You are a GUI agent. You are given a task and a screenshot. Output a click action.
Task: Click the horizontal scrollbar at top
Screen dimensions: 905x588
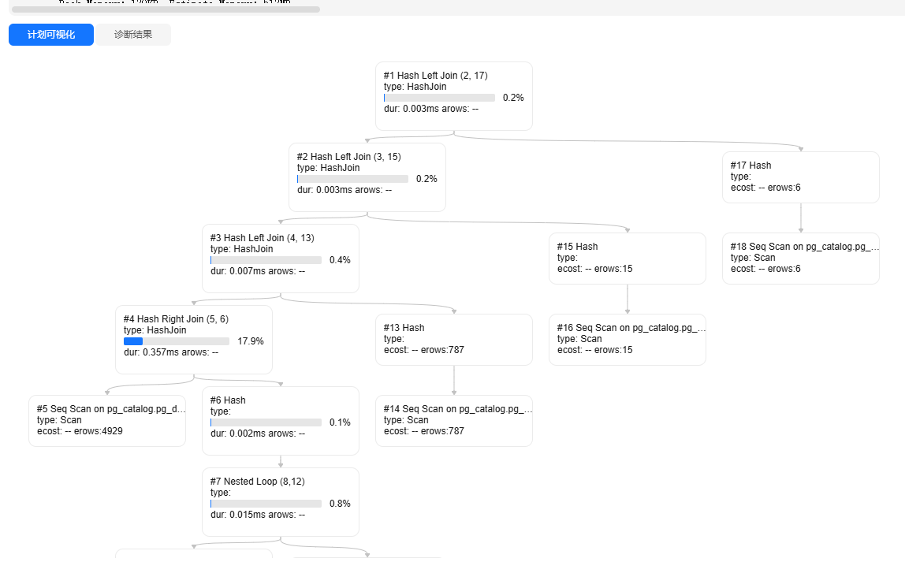(166, 9)
